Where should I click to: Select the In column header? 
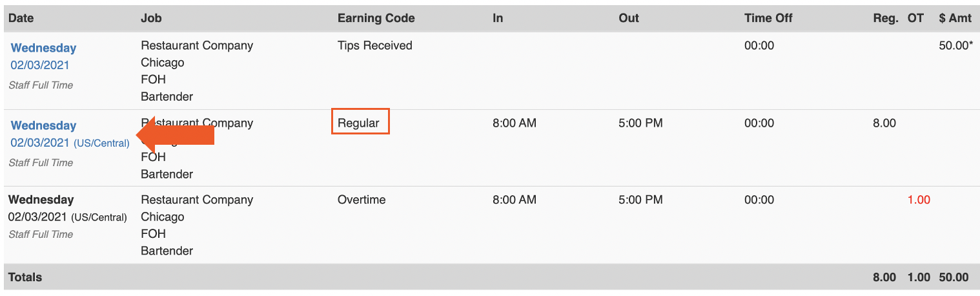pyautogui.click(x=497, y=18)
